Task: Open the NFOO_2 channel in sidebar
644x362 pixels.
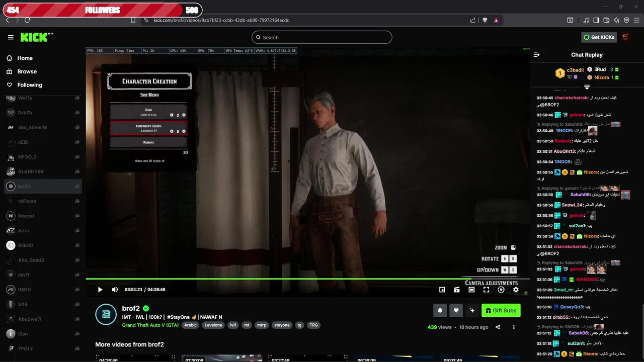Action: pos(43,157)
